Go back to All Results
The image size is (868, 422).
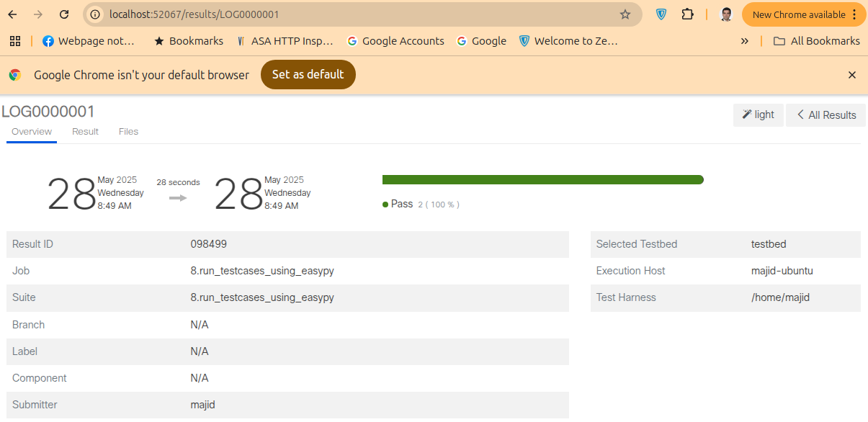(x=826, y=115)
